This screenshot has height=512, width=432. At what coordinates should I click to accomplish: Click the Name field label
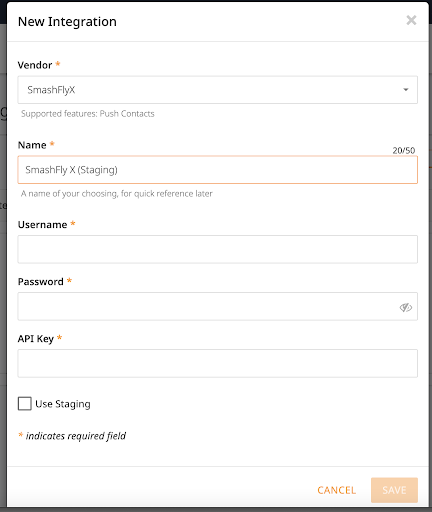coord(32,145)
